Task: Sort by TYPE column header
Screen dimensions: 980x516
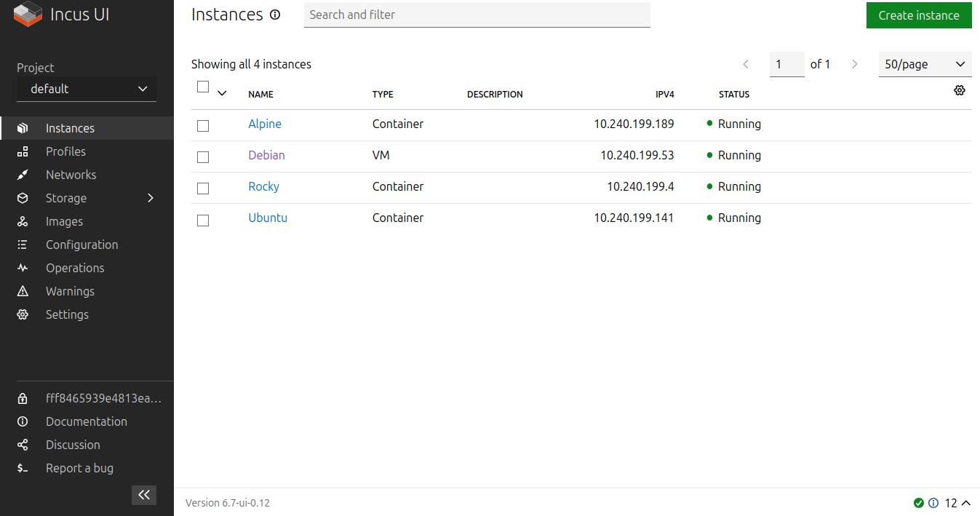Action: [383, 95]
